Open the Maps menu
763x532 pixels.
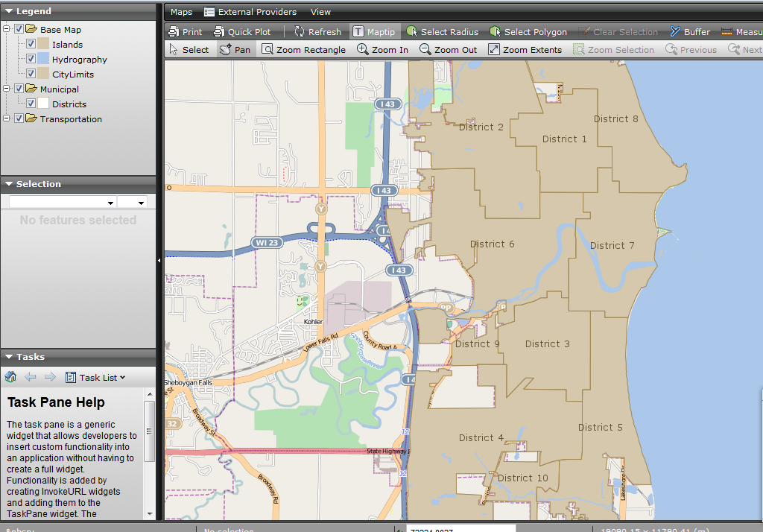coord(181,12)
